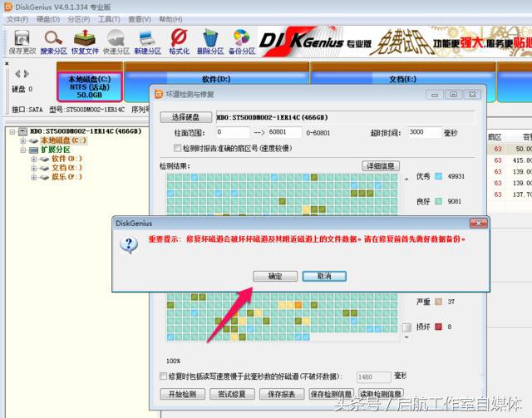The width and height of the screenshot is (532, 418).
Task: Choose New Partition (新建分区) icon
Action: pyautogui.click(x=147, y=42)
